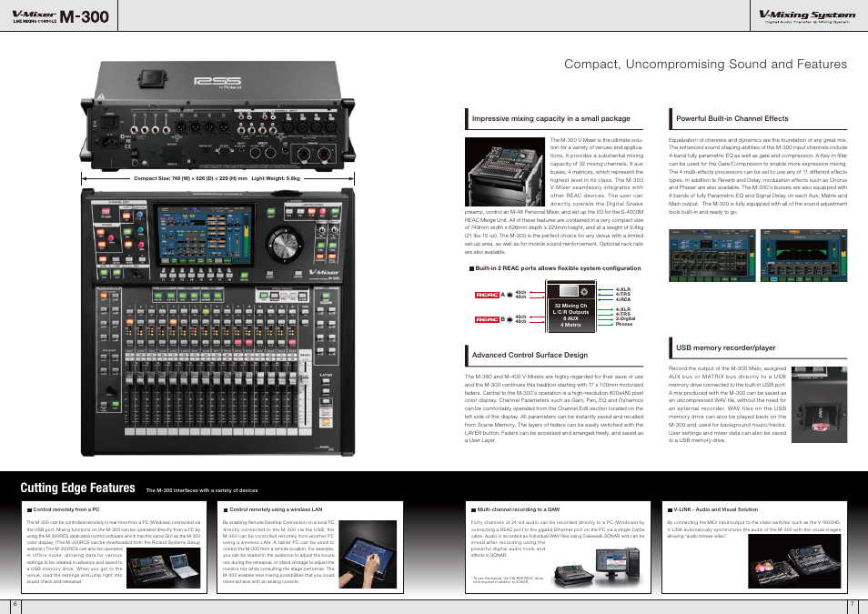This screenshot has width=868, height=614.
Task: Select the flight-case M-300 photo
Action: coord(505,172)
